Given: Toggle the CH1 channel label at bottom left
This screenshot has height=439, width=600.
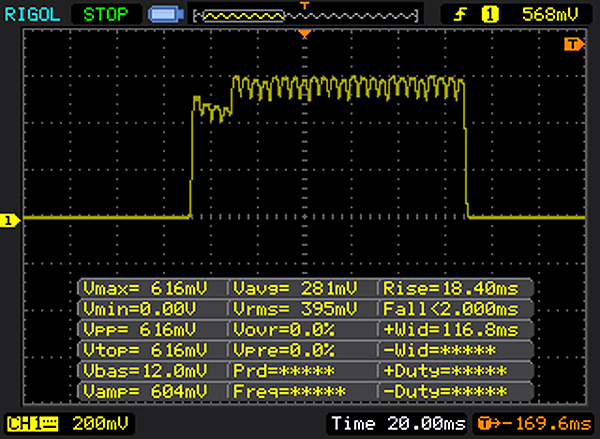Looking at the screenshot, I should coord(33,422).
